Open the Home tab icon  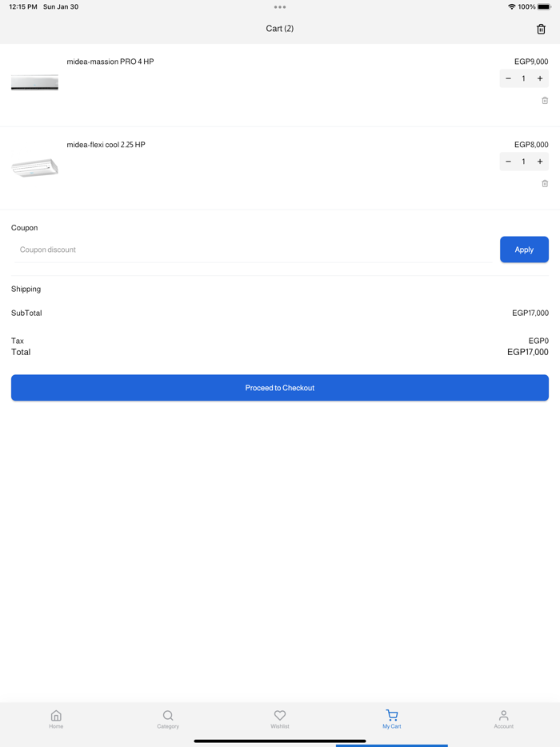pos(56,716)
